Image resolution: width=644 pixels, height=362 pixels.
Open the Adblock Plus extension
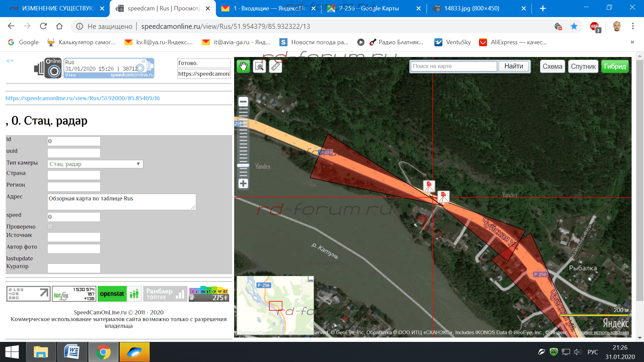coord(595,26)
